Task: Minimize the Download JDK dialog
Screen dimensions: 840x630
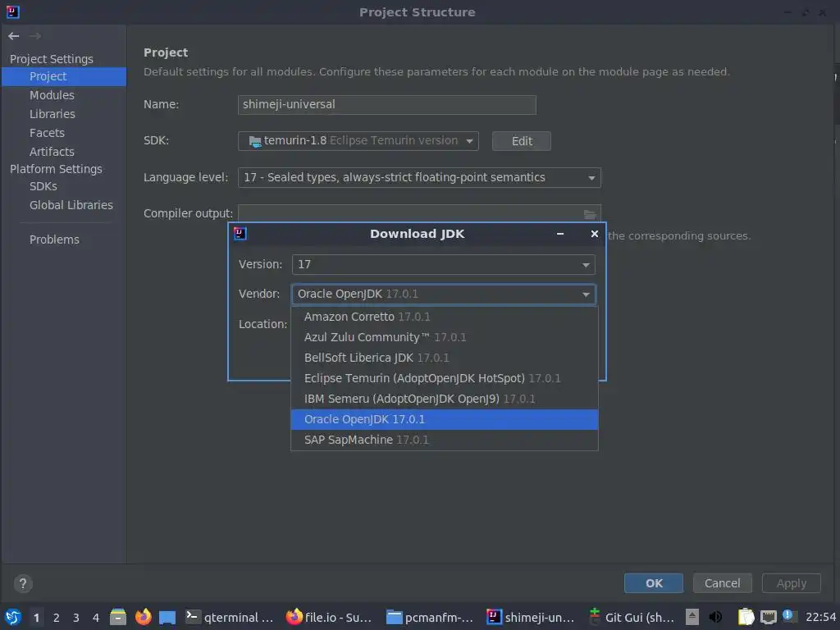Action: click(x=559, y=234)
